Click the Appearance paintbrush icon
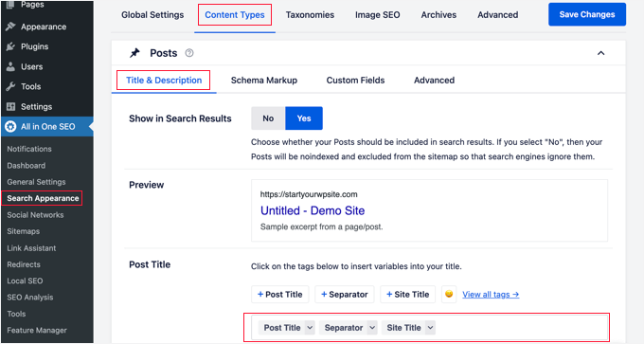Screen dimensions: 644x344 coord(10,27)
